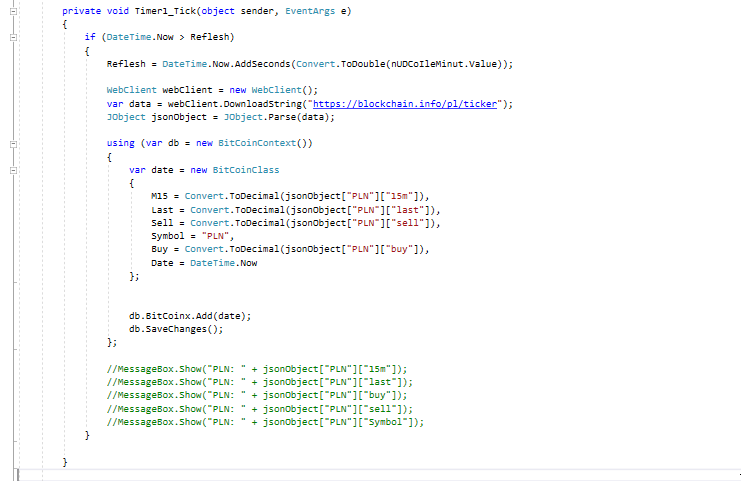Click the DownloadString method call
This screenshot has width=741, height=481.
(263, 104)
